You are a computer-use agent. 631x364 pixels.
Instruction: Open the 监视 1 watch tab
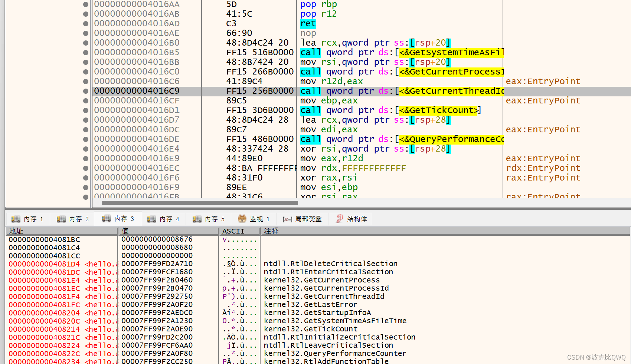[254, 219]
